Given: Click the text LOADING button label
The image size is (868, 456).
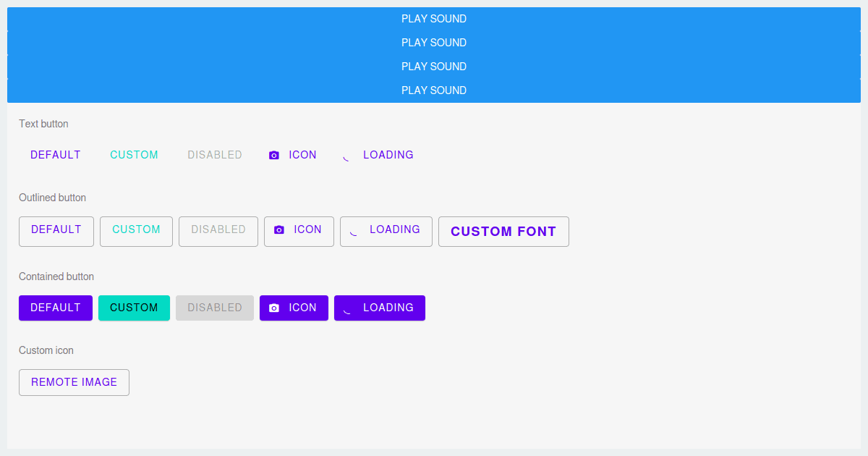Looking at the screenshot, I should click(x=388, y=154).
